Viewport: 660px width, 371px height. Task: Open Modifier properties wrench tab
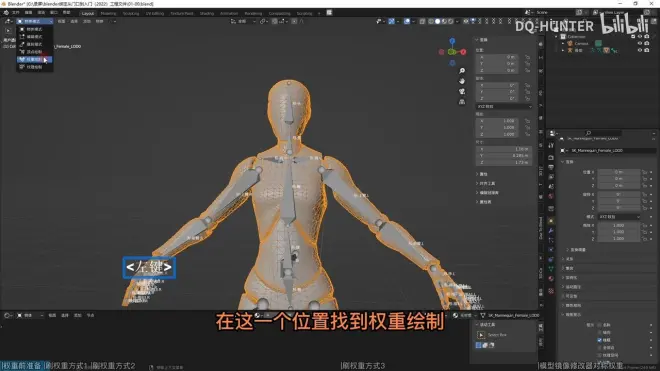(551, 231)
